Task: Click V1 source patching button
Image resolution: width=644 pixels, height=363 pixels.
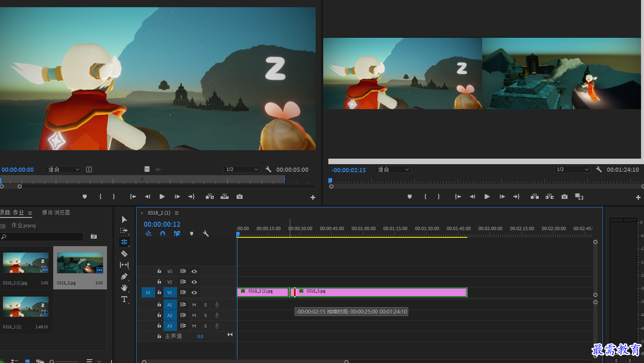Action: [x=148, y=292]
